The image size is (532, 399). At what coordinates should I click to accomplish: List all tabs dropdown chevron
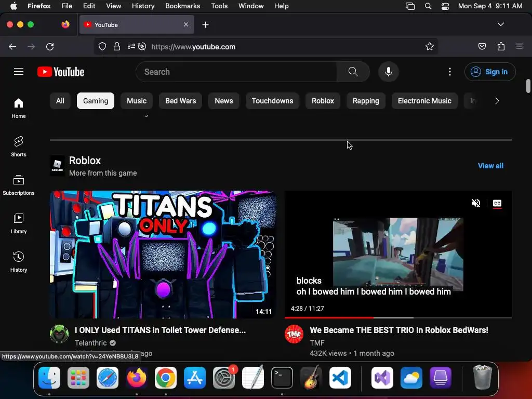pos(501,24)
